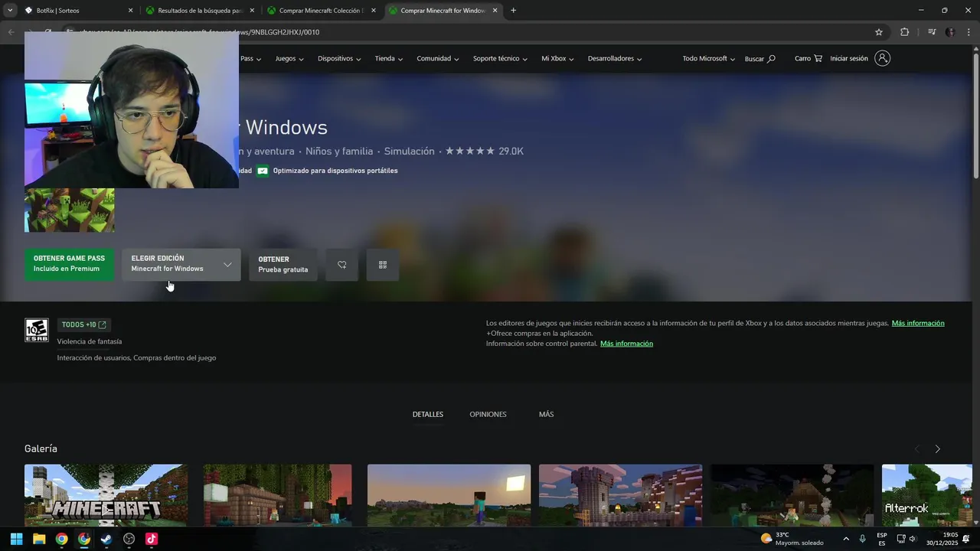Open the Más section tab
980x551 pixels.
546,414
